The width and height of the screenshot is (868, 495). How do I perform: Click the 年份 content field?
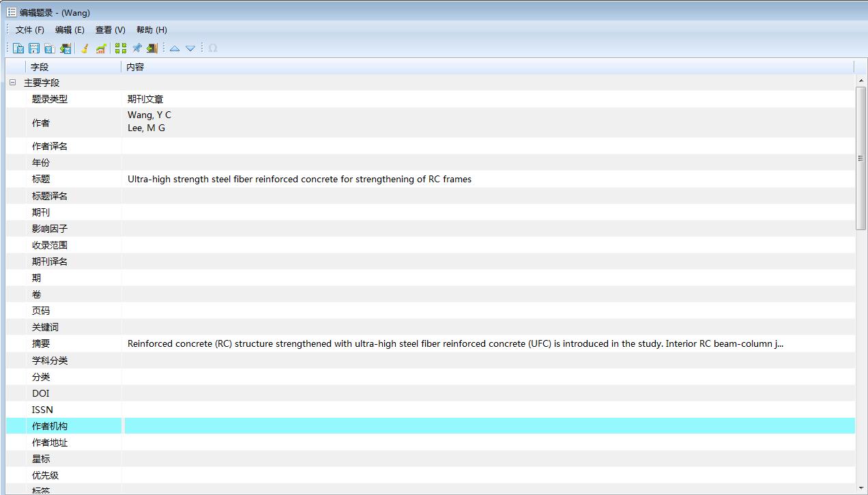click(489, 162)
